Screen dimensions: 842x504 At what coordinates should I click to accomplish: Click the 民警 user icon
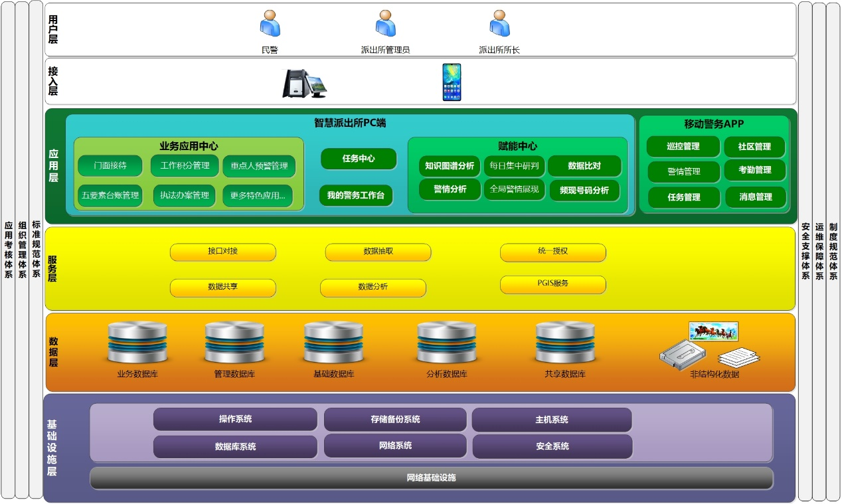pos(270,24)
